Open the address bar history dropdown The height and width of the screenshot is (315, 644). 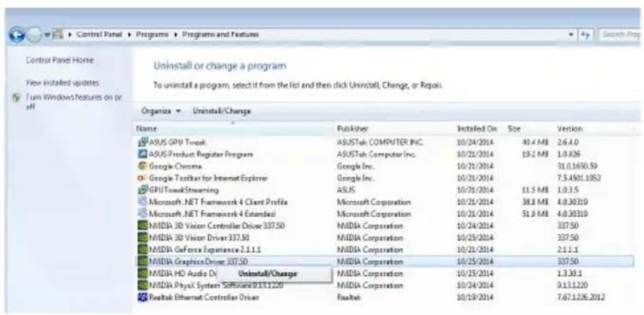571,35
